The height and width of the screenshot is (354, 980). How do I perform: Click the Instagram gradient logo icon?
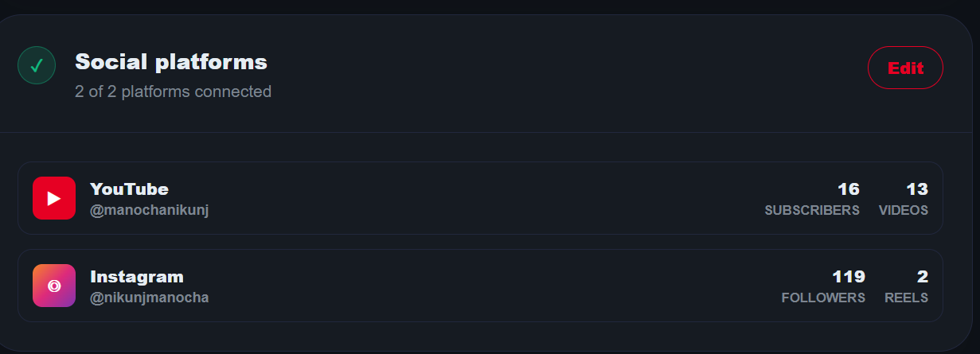pyautogui.click(x=54, y=286)
